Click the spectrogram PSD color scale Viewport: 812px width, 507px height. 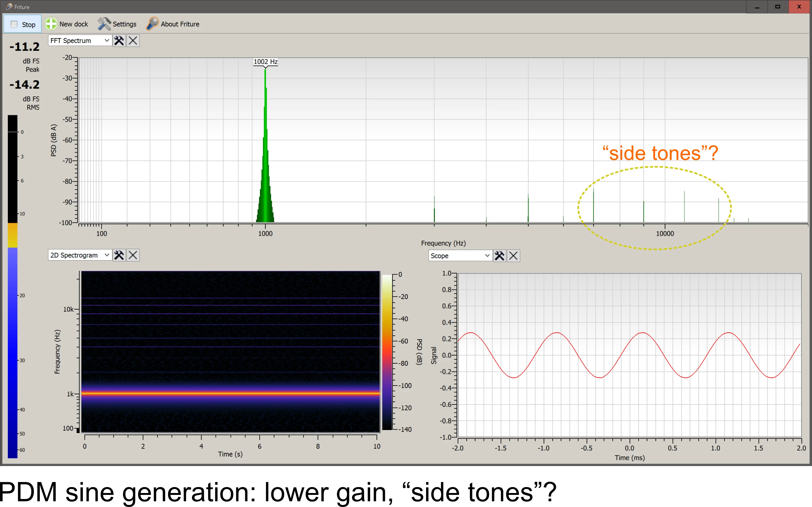point(387,352)
